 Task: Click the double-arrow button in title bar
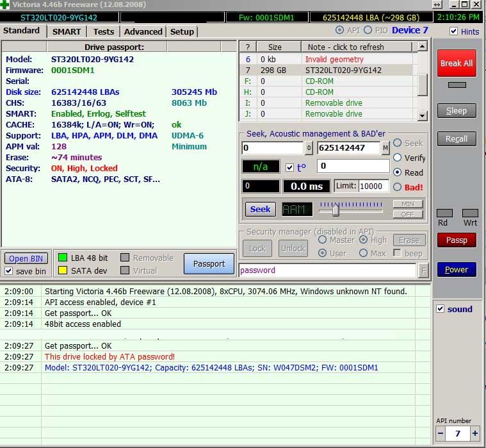(x=437, y=4)
